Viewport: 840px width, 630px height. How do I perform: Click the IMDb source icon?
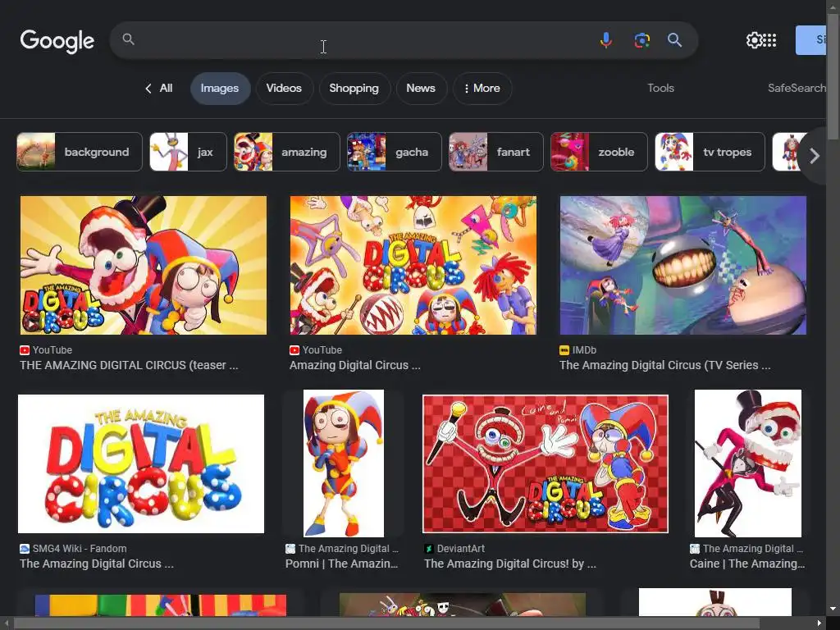tap(564, 350)
